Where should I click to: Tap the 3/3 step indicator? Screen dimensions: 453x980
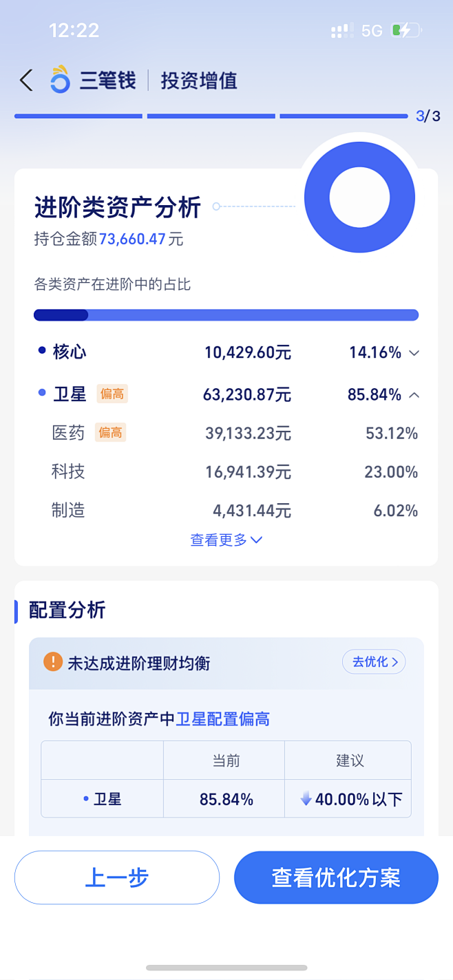coord(428,116)
